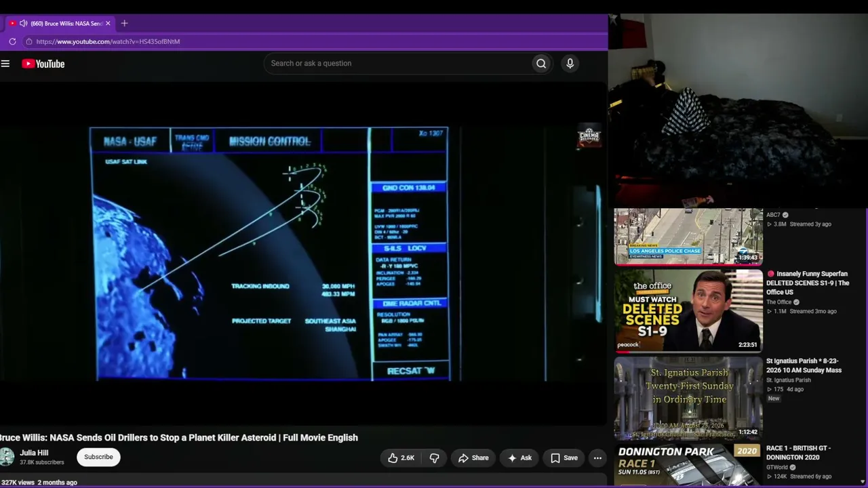Visit St. Ignatius Parish channel name
The image size is (868, 488).
(788, 380)
